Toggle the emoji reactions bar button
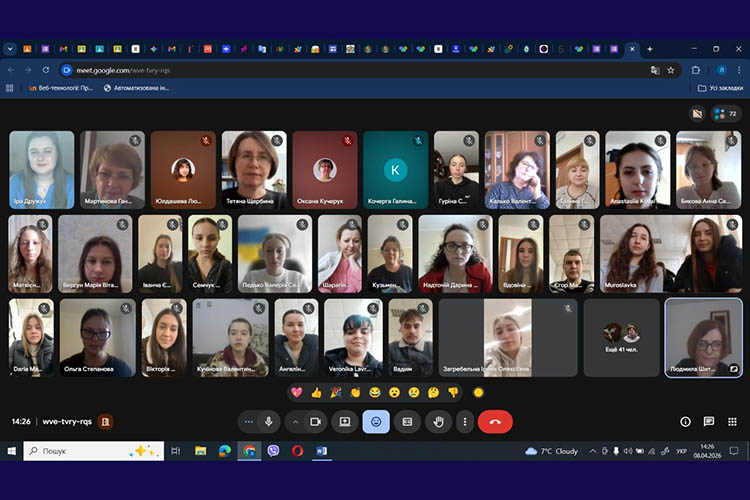750x500 pixels. [376, 422]
